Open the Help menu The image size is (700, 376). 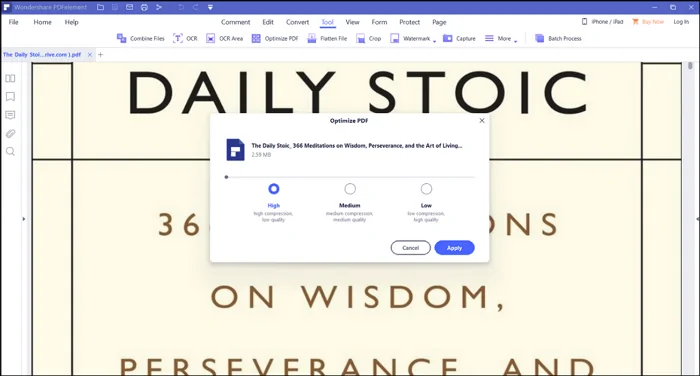(x=71, y=22)
